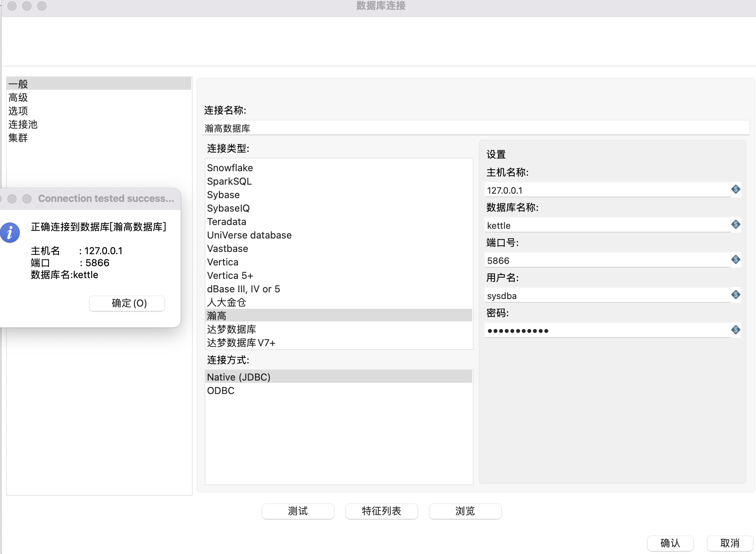The width and height of the screenshot is (756, 554).
Task: Click variable icon beside port number field
Action: (735, 259)
